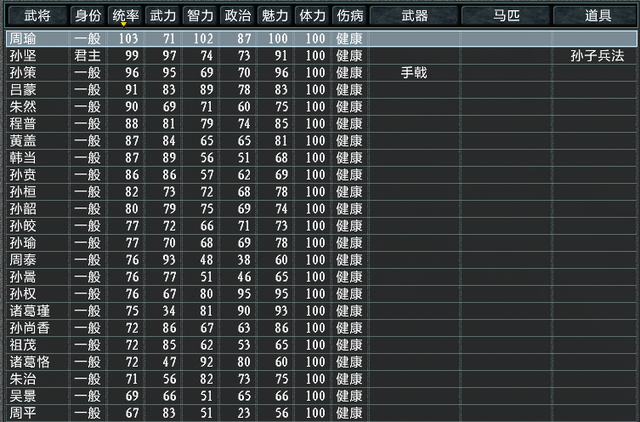Click 韩当's 政治 value 51
640x422 pixels.
[x=244, y=158]
